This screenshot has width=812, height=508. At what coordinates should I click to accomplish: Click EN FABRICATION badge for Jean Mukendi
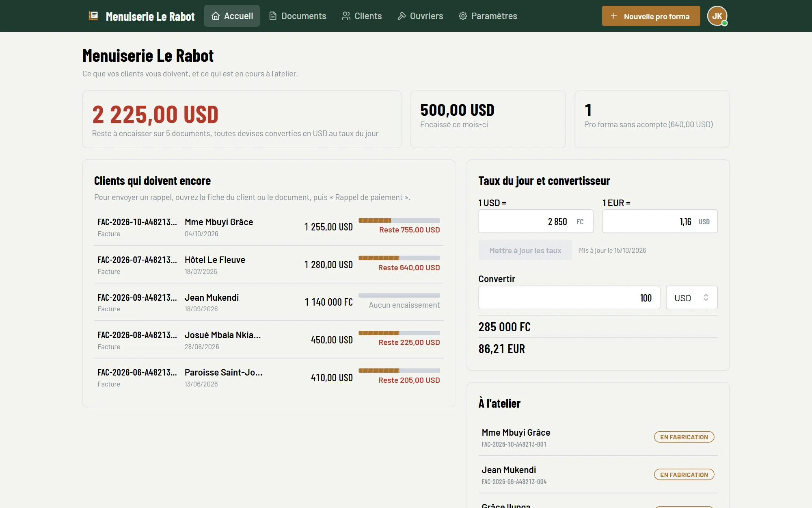pyautogui.click(x=684, y=475)
